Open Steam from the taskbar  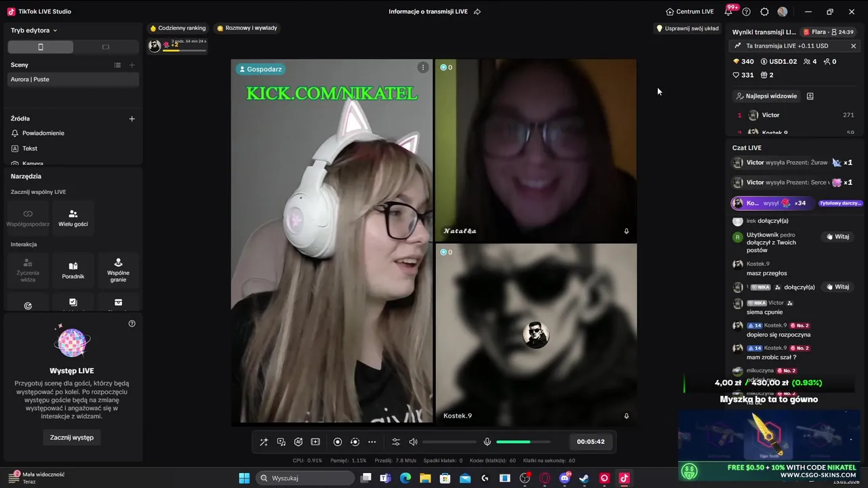pos(584,479)
